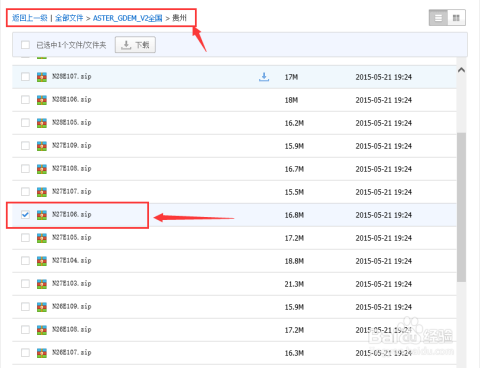
Task: Click the N27E109.zip archive icon
Action: 42,146
